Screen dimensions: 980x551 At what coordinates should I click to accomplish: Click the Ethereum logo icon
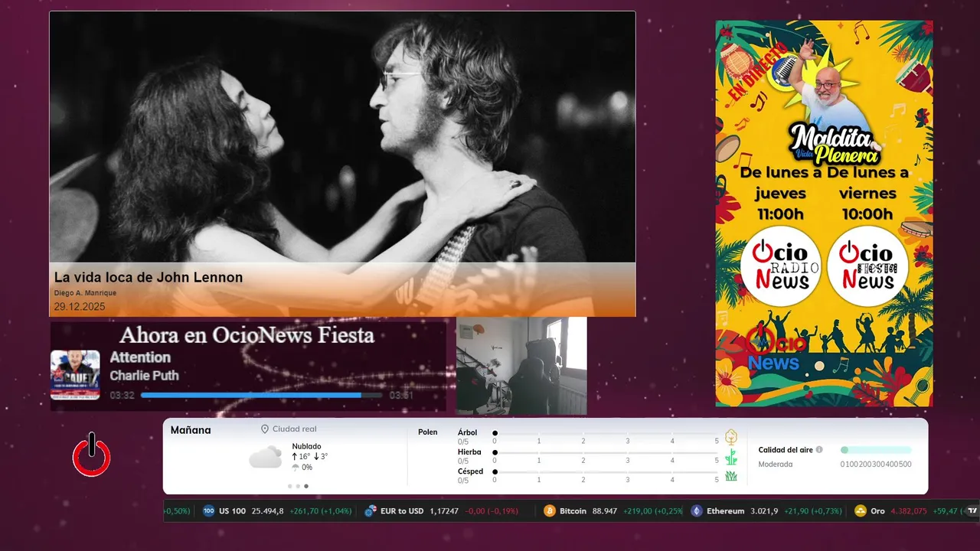click(697, 511)
